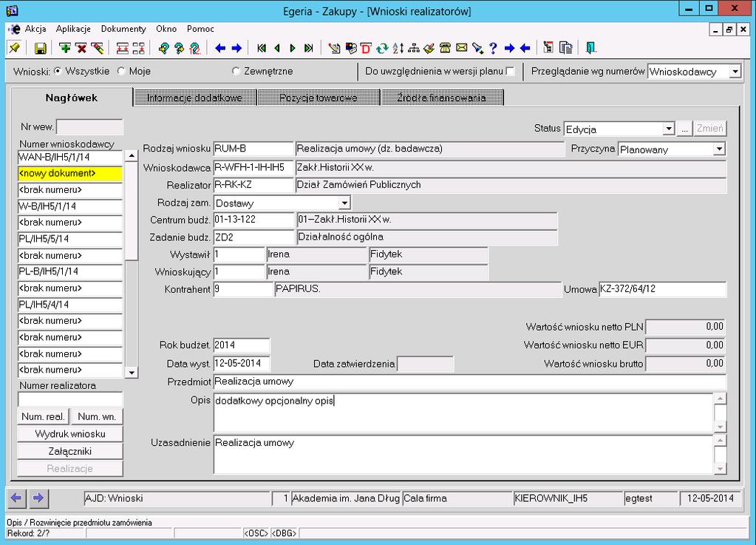Screen dimensions: 756x545
Task: Delete record using the red X icon
Action: [81, 48]
